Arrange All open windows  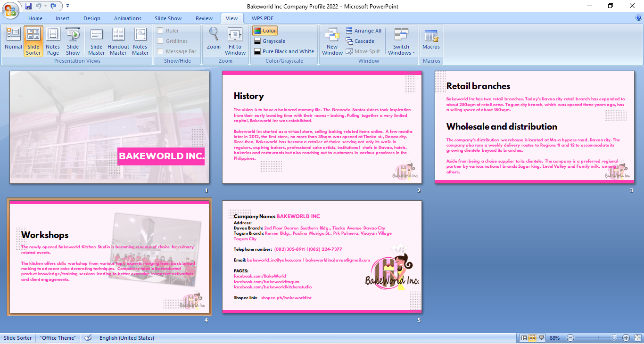(363, 31)
